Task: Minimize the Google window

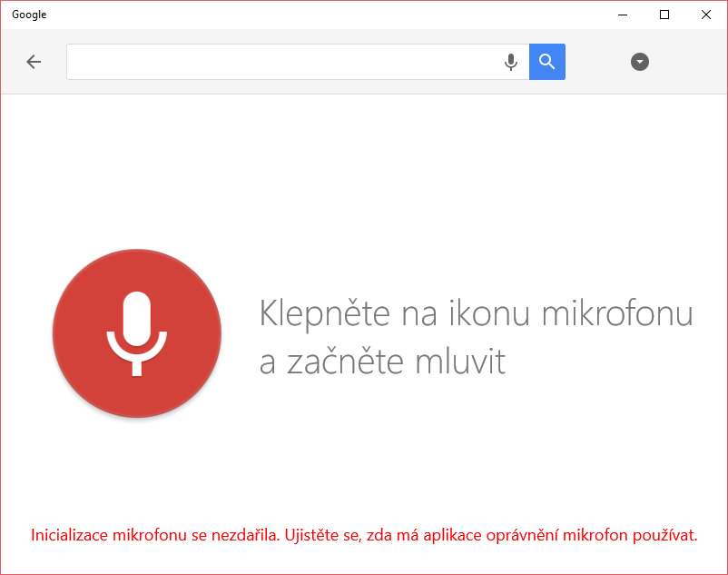Action: click(623, 15)
